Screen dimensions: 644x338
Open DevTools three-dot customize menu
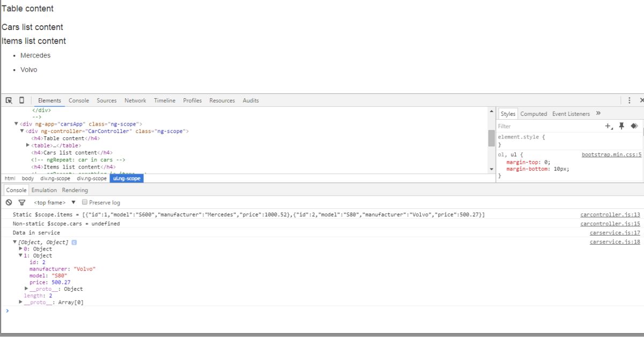pyautogui.click(x=630, y=100)
